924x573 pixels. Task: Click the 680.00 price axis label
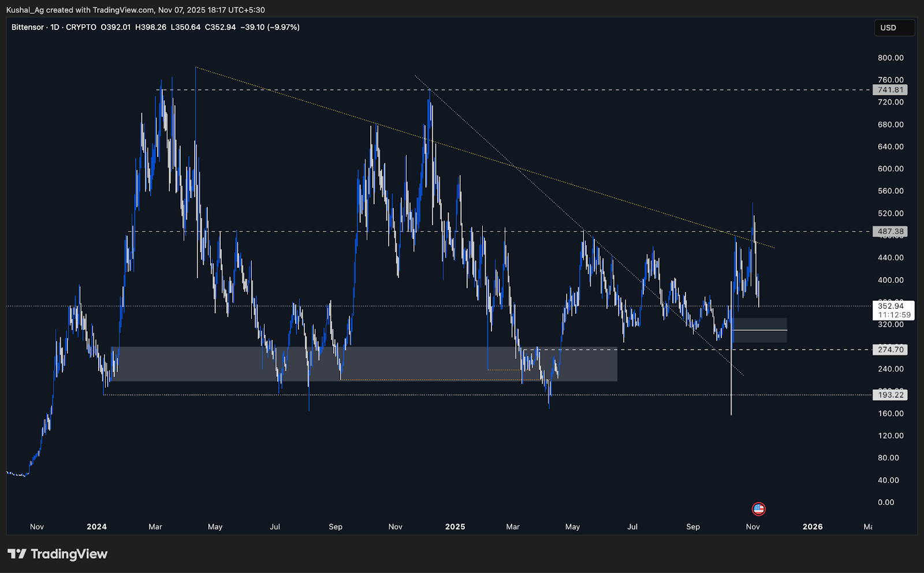[891, 125]
